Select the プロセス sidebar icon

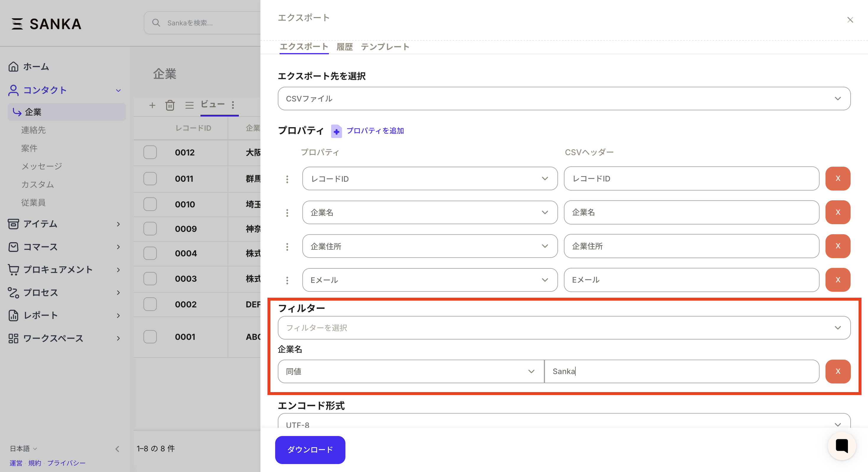click(14, 293)
